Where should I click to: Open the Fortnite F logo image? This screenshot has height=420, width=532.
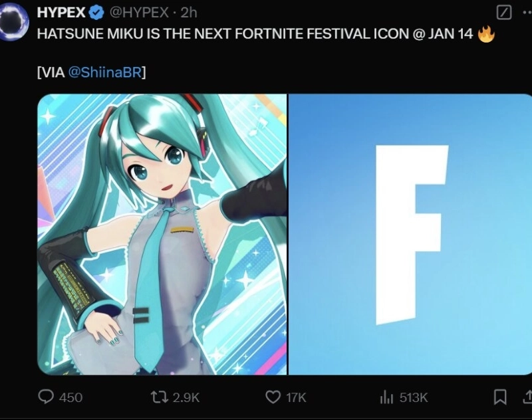coord(410,234)
